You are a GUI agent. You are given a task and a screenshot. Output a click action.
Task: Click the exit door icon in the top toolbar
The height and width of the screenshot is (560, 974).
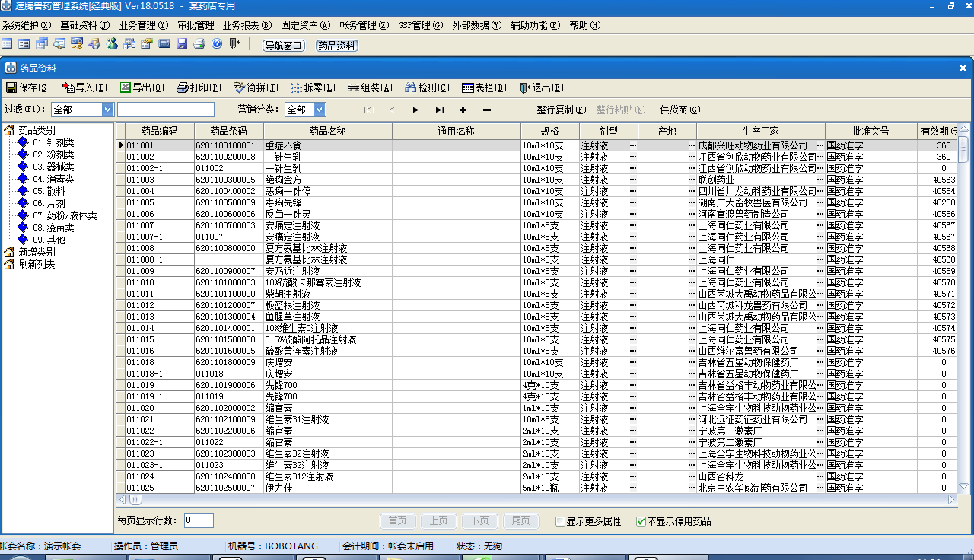click(234, 44)
